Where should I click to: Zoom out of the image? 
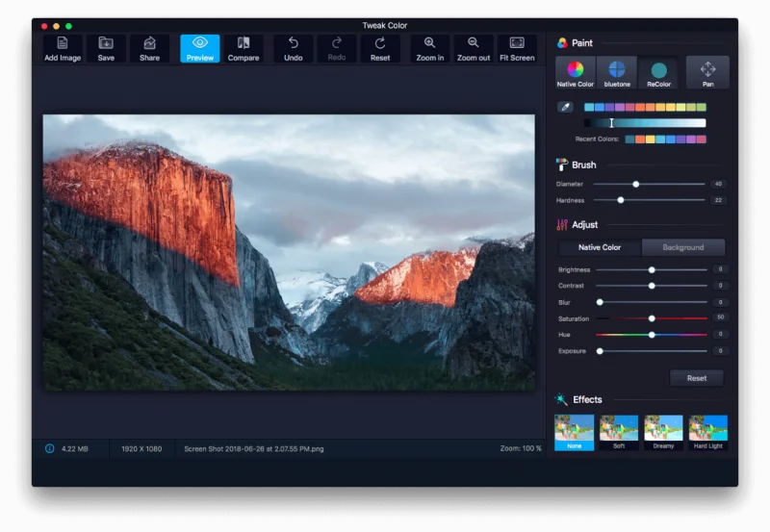[474, 49]
